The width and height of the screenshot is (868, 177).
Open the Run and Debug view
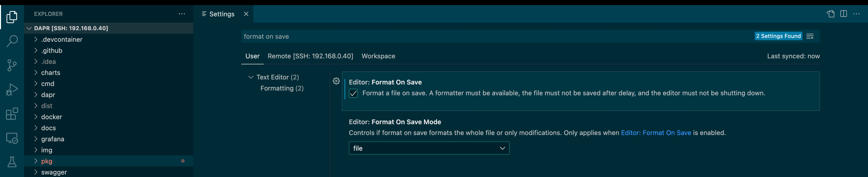point(12,89)
